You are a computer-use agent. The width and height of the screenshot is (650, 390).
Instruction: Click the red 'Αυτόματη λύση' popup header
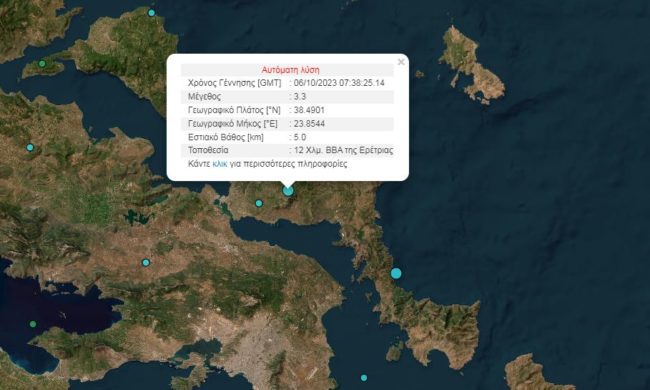click(x=291, y=70)
